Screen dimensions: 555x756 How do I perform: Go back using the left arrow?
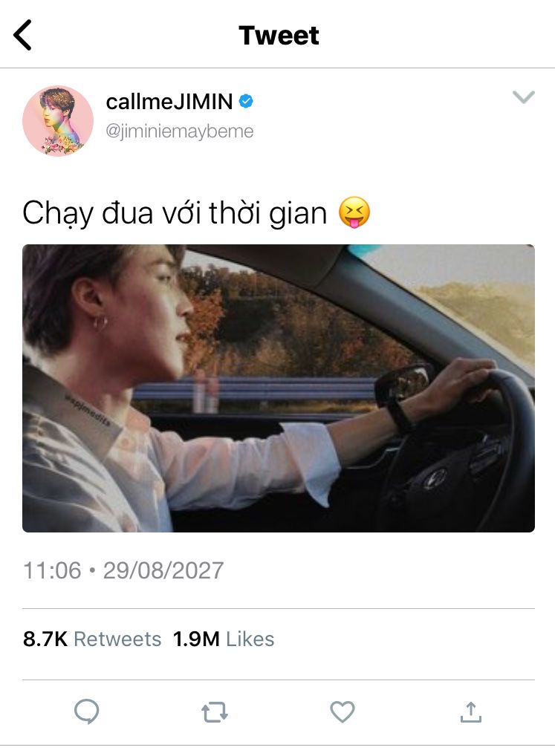[23, 35]
